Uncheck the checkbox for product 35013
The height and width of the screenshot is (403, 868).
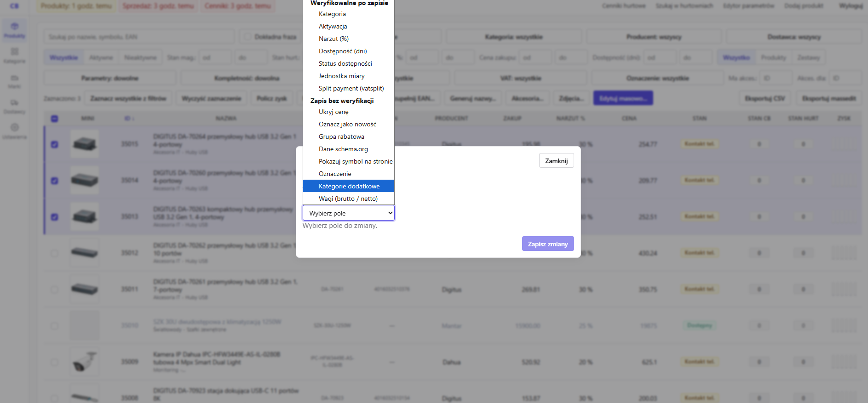click(54, 217)
